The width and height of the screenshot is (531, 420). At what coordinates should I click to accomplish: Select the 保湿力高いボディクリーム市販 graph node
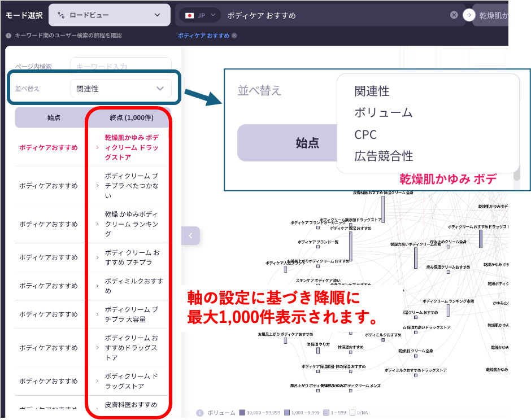(x=416, y=257)
